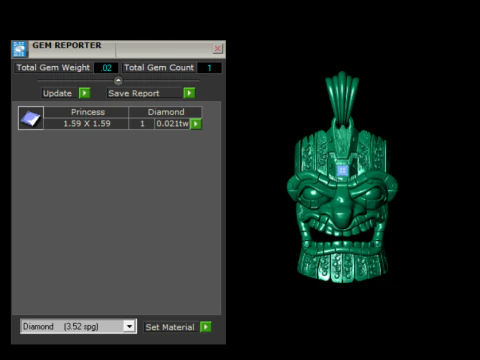
Task: Click the Gem Reporter logo icon
Action: coord(19,49)
